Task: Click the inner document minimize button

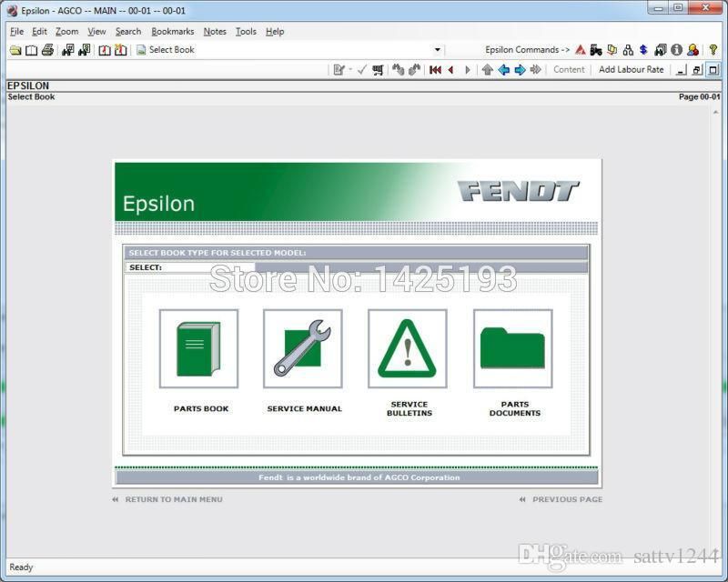Action: point(681,70)
